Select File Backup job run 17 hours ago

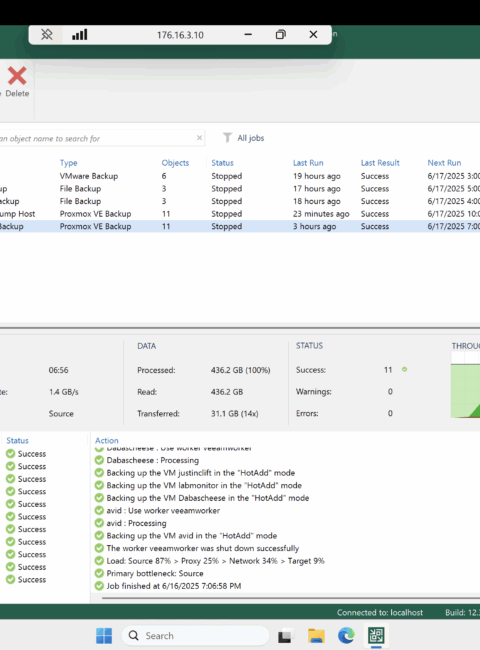click(x=240, y=189)
